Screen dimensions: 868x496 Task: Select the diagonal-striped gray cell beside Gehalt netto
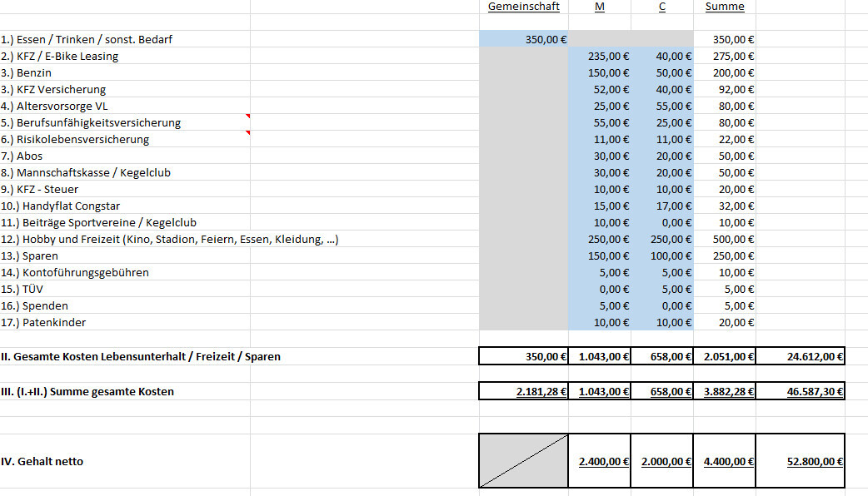coord(523,460)
